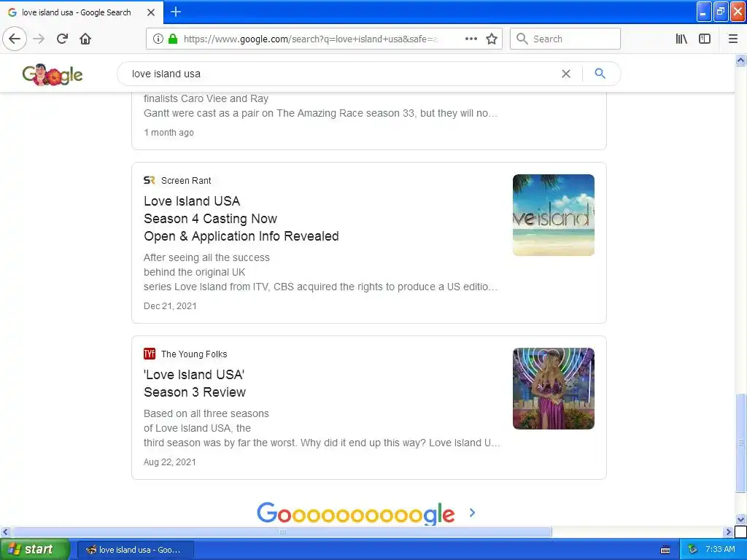Click the '1 month ago' text
747x560 pixels.
tap(169, 133)
